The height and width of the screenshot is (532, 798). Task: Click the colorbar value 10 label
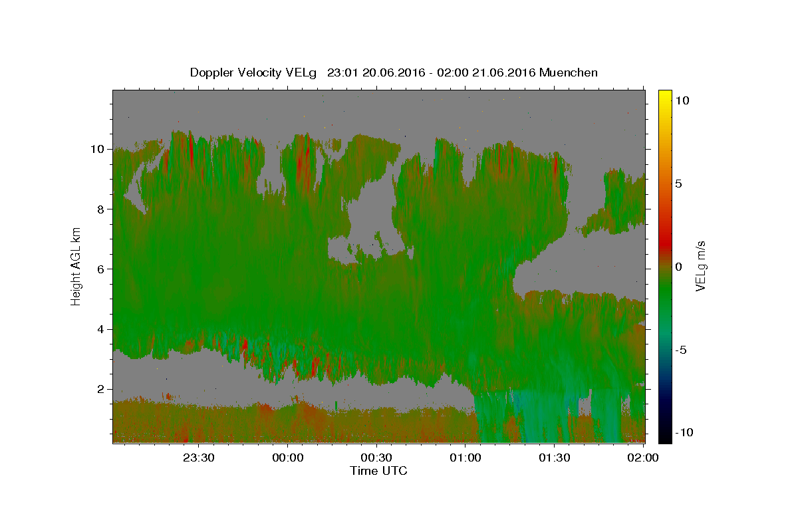682,100
